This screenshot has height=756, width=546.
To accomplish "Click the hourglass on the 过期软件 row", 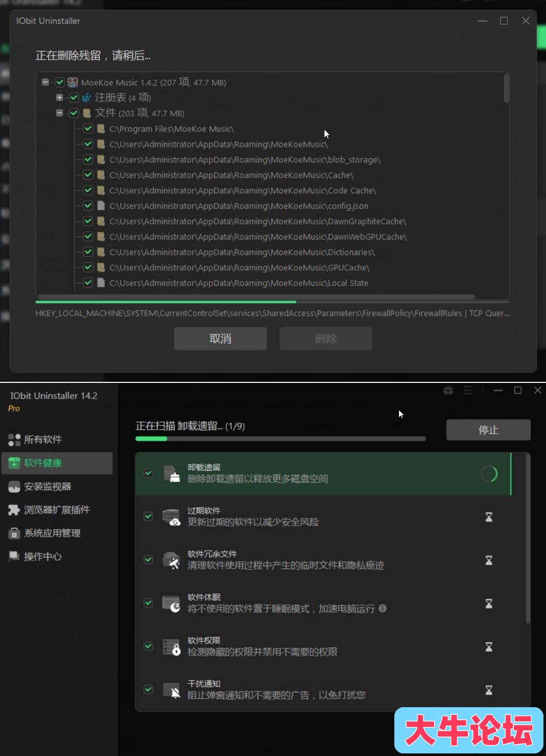I will point(489,517).
